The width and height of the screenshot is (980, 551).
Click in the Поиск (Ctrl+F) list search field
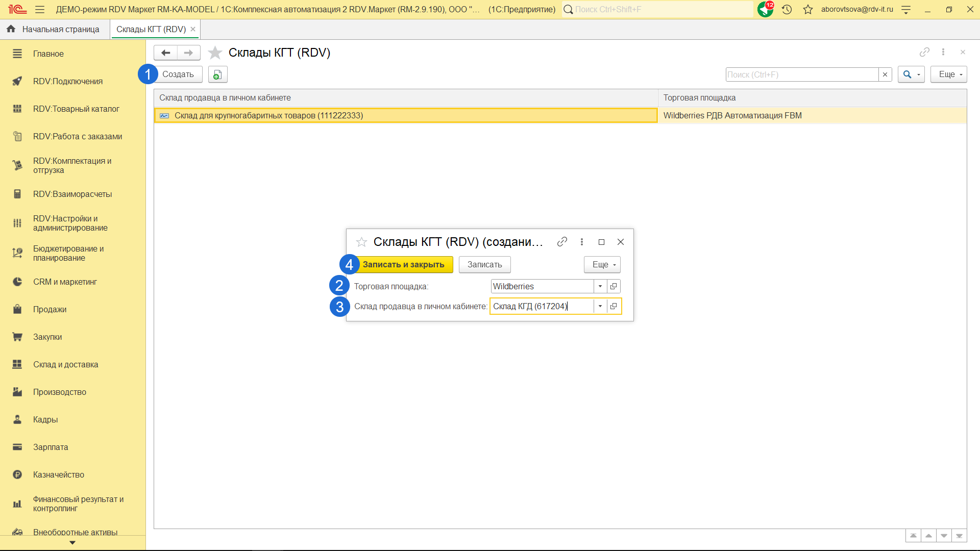pyautogui.click(x=801, y=74)
